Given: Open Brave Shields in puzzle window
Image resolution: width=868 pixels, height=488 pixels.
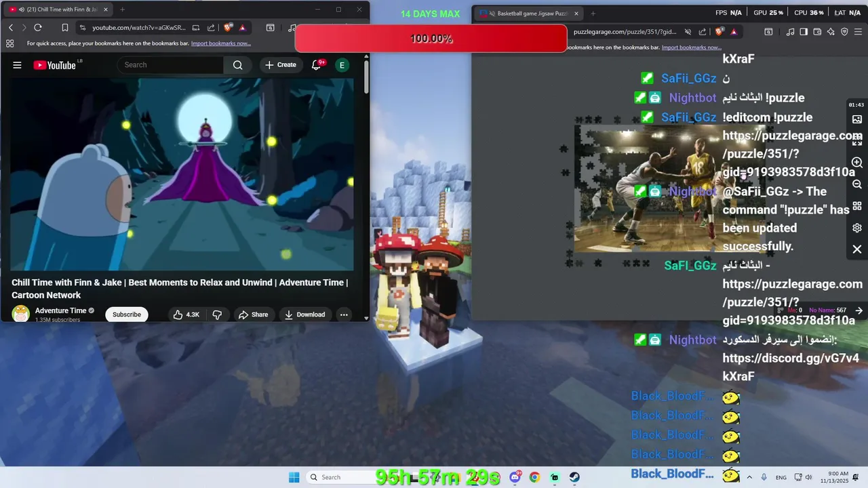Looking at the screenshot, I should pos(719,32).
